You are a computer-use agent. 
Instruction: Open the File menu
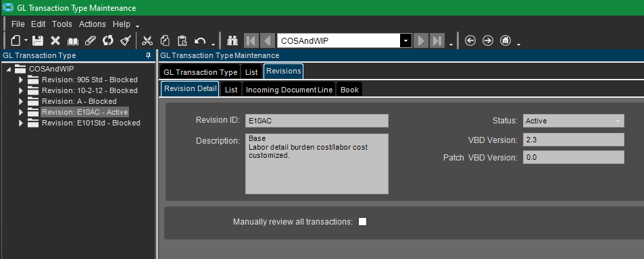(x=18, y=24)
